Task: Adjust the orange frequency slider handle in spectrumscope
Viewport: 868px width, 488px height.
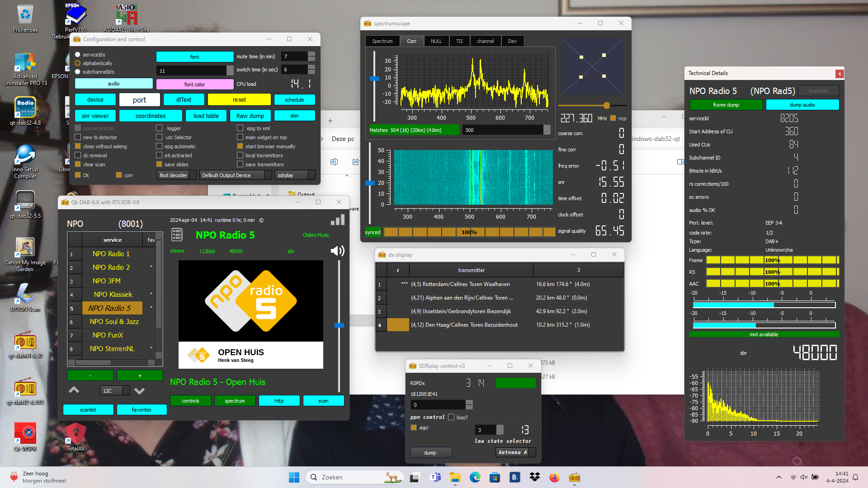Action: click(x=606, y=105)
